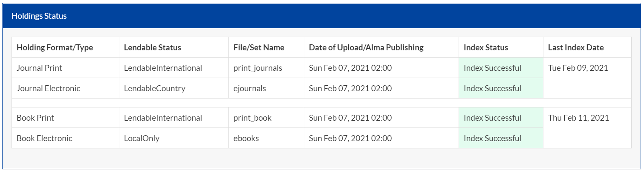Image resolution: width=644 pixels, height=171 pixels.
Task: Select the Book Electronic row cell
Action: (x=44, y=138)
